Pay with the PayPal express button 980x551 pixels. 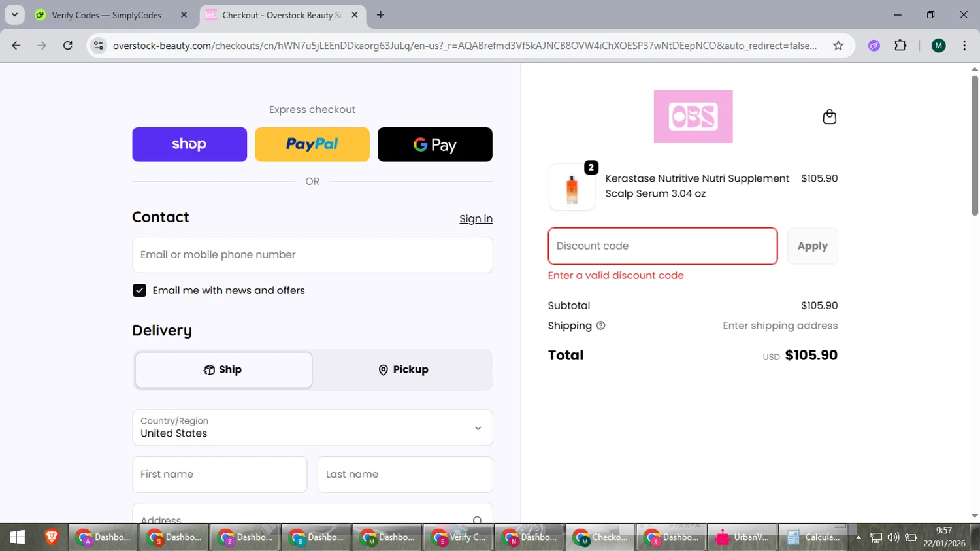tap(312, 144)
